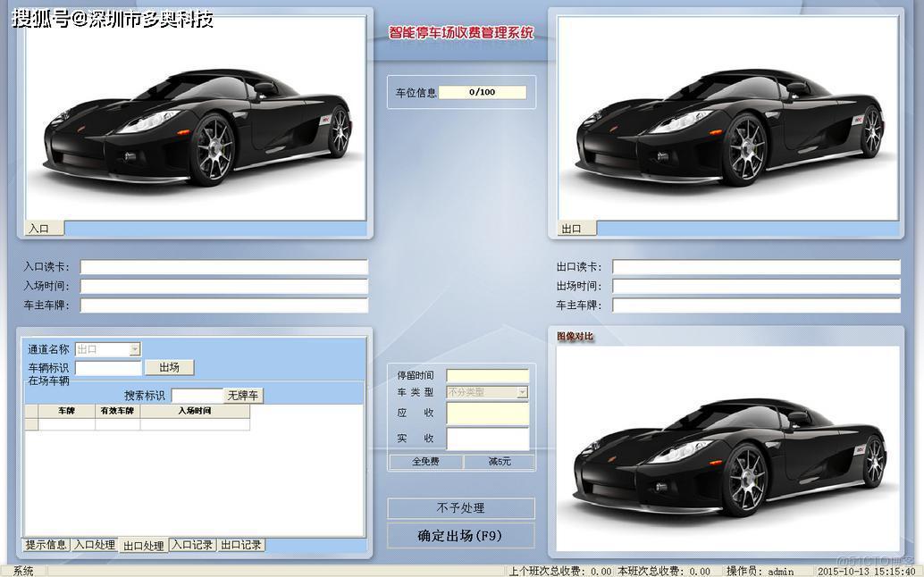Click the 全免费 full waiver button
The width and height of the screenshot is (924, 577).
pyautogui.click(x=426, y=462)
